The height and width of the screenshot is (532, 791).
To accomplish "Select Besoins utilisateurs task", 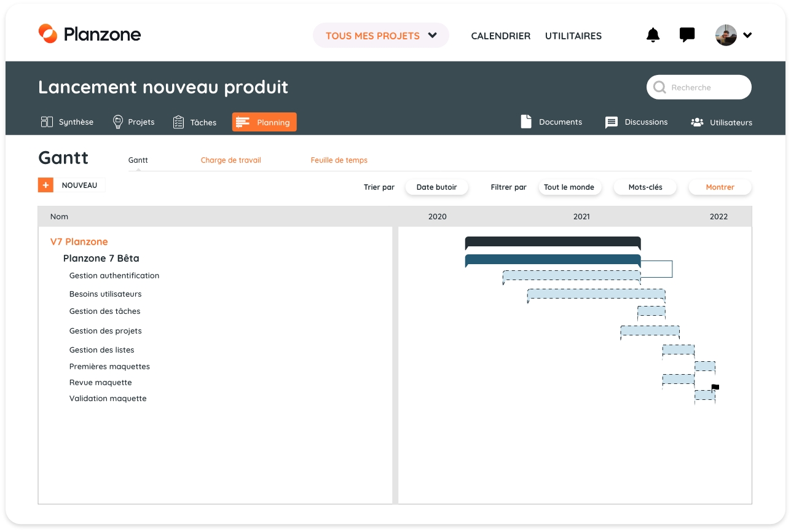I will click(105, 294).
